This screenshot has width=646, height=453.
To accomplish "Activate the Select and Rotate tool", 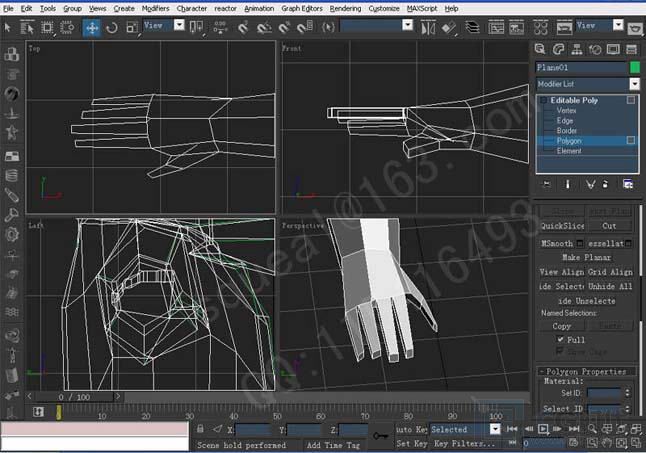I will 112,28.
